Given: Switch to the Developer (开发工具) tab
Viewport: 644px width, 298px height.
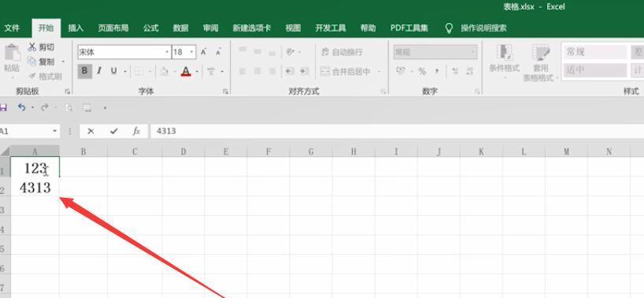Looking at the screenshot, I should (x=330, y=28).
